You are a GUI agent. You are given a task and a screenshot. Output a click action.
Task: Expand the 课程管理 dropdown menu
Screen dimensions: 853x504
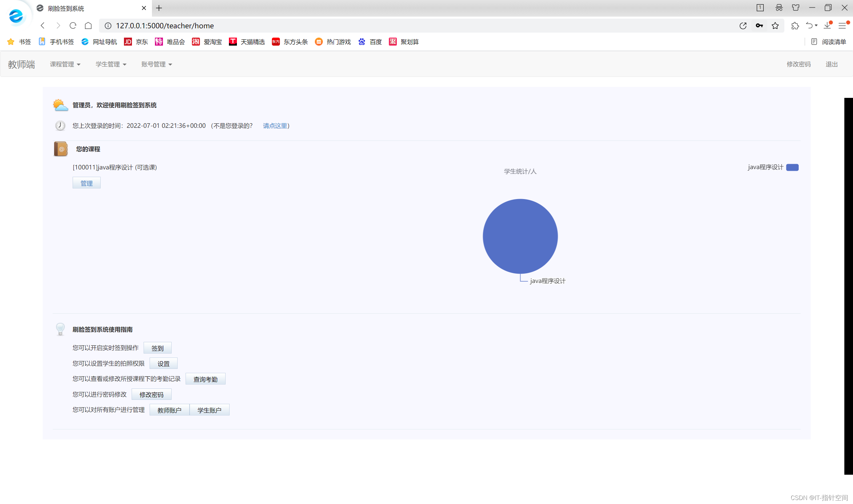pyautogui.click(x=65, y=64)
